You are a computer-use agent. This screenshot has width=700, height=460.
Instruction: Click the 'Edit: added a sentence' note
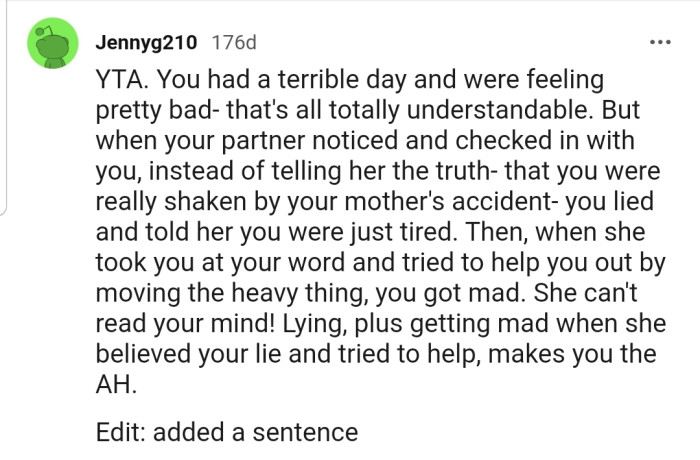[227, 432]
